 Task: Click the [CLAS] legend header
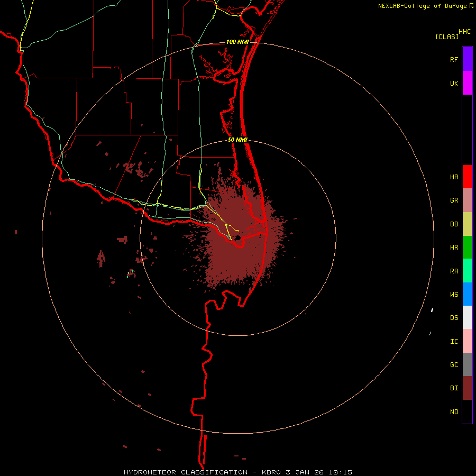click(x=447, y=36)
